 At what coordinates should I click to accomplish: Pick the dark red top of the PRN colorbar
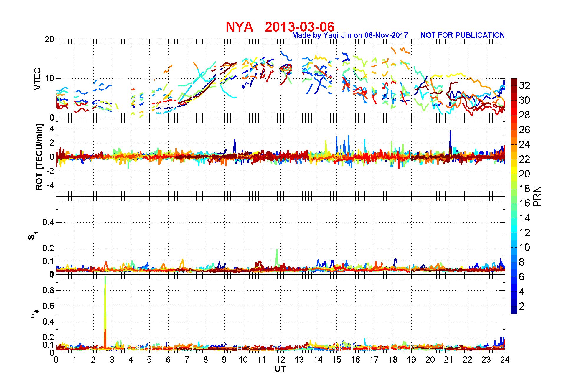tap(514, 82)
